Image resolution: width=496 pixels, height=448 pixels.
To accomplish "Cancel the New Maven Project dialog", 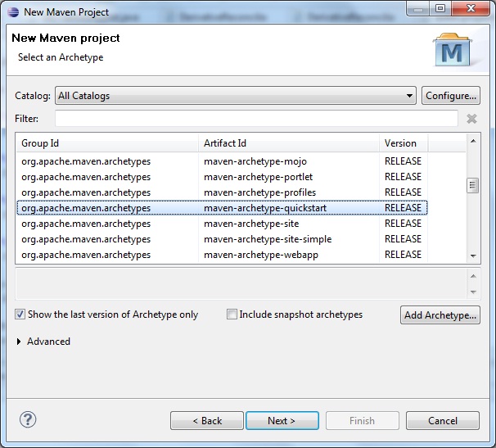I will (443, 420).
